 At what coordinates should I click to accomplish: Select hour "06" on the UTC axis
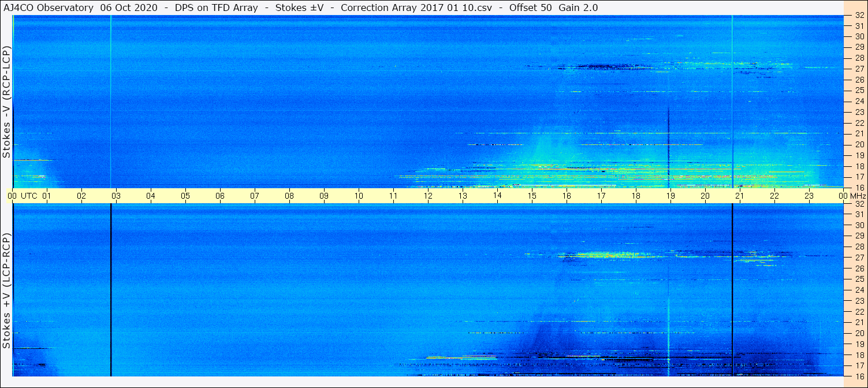220,196
